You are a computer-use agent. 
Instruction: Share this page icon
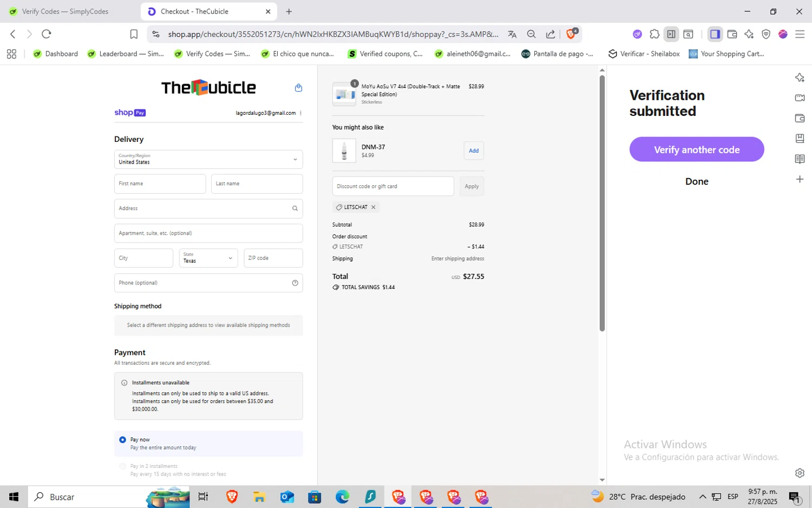[x=551, y=34]
